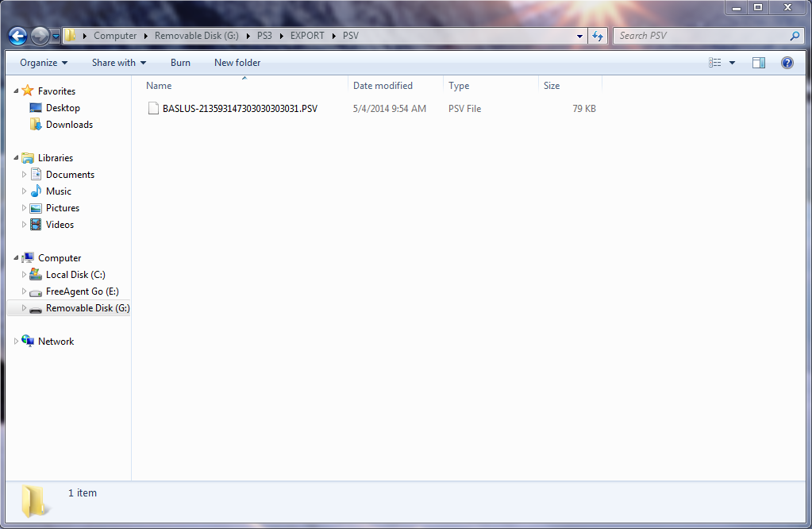Sort by the Type column
Screen dimensions: 812x529
pos(491,86)
